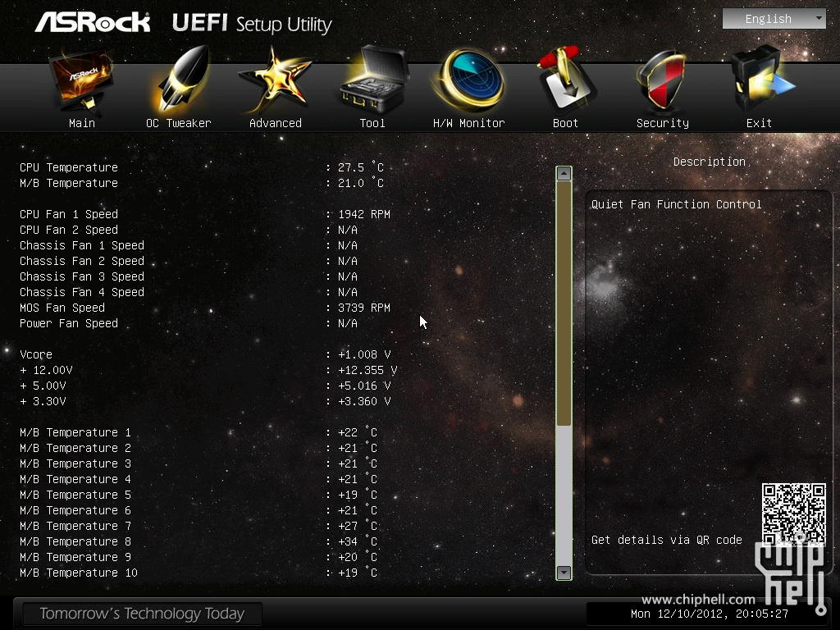Click the Tomorrow's Technology Today slogan
Image resolution: width=840 pixels, height=630 pixels.
[x=141, y=614]
